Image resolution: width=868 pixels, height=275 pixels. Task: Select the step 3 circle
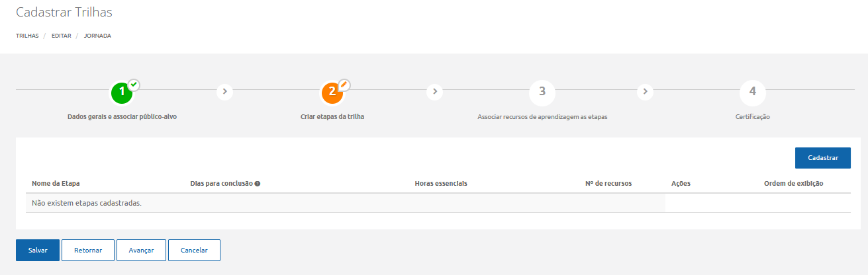pos(542,92)
